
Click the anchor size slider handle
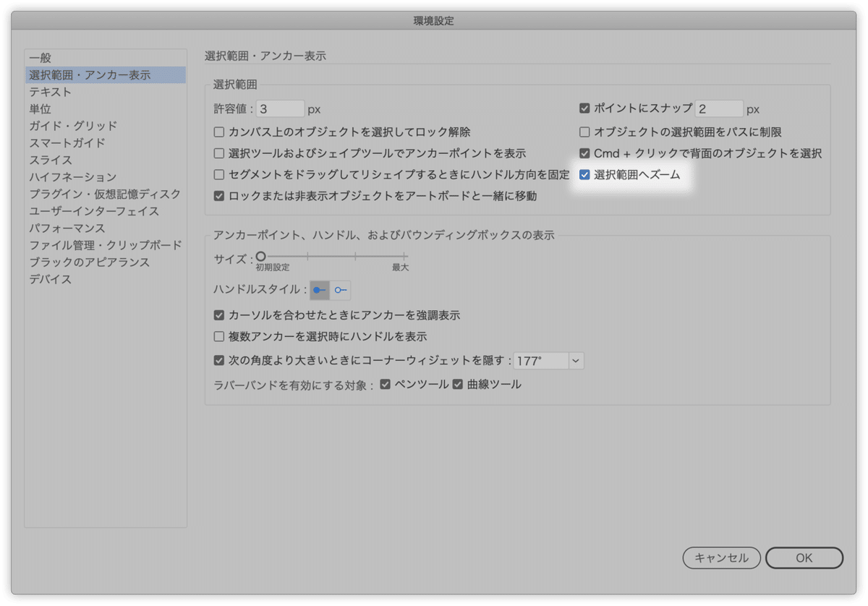(260, 256)
